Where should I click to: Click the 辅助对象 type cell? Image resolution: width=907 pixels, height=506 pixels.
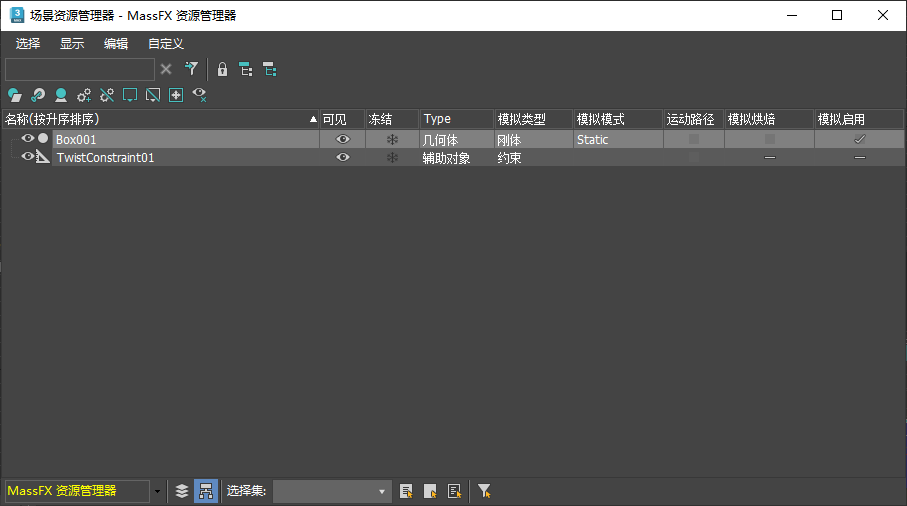457,158
